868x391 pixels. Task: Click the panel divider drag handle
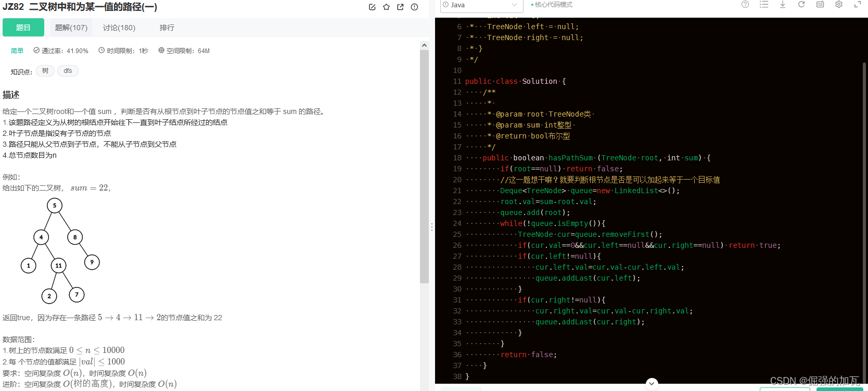pyautogui.click(x=432, y=227)
